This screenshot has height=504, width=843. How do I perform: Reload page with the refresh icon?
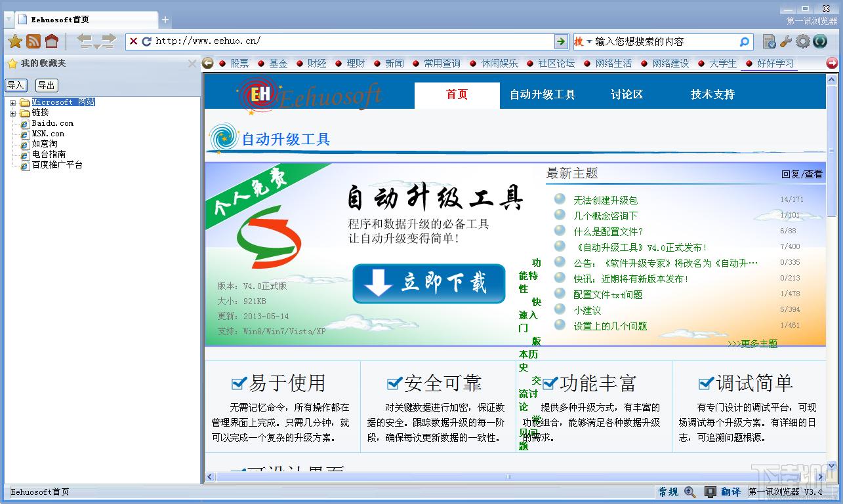point(146,41)
